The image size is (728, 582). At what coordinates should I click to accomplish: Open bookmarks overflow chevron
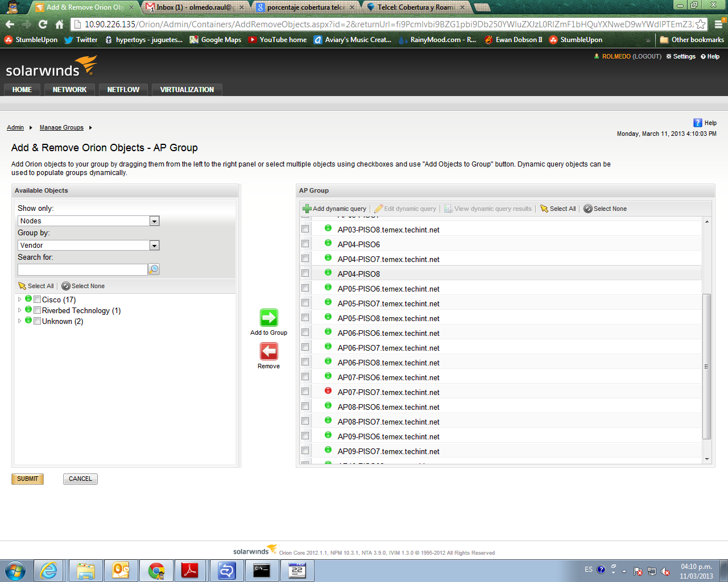tap(648, 40)
